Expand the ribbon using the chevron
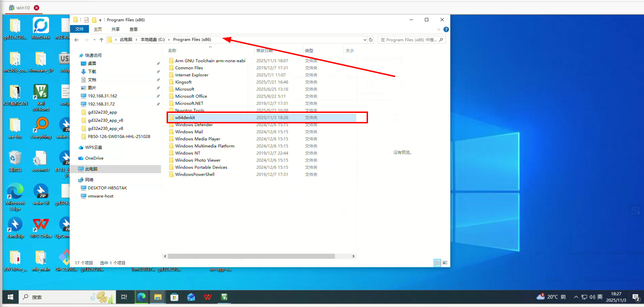The image size is (644, 307). click(x=439, y=29)
